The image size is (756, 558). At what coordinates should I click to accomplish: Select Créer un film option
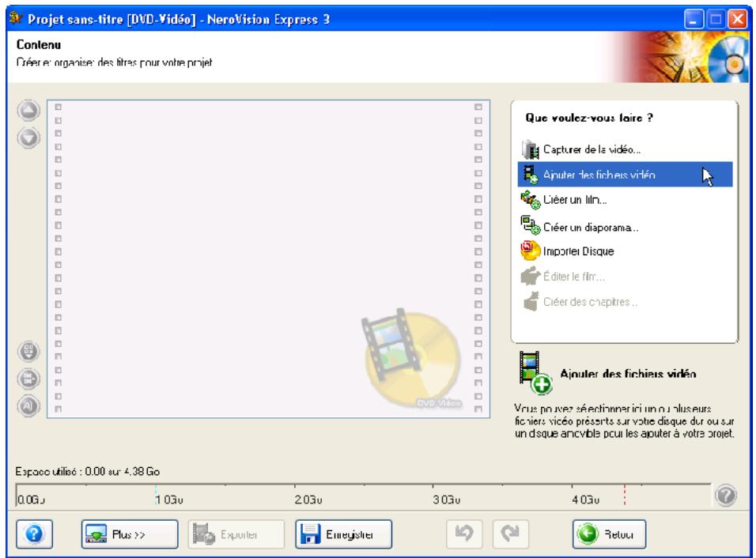[625, 200]
